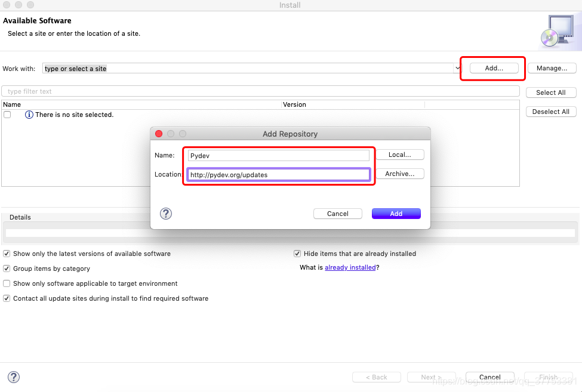Click the info icon beside no site message
Screen dimensions: 582x392
29,115
